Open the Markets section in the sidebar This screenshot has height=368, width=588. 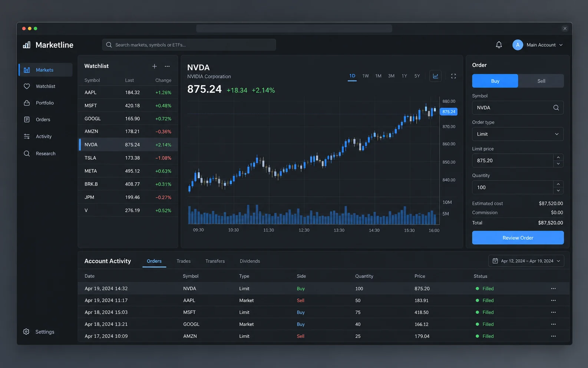click(46, 70)
